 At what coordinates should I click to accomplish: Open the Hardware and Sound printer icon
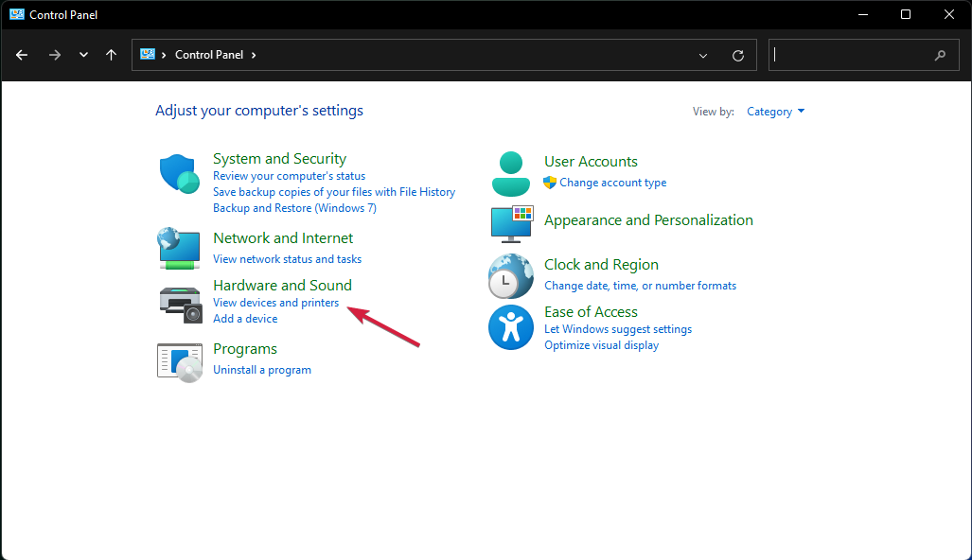click(x=181, y=305)
